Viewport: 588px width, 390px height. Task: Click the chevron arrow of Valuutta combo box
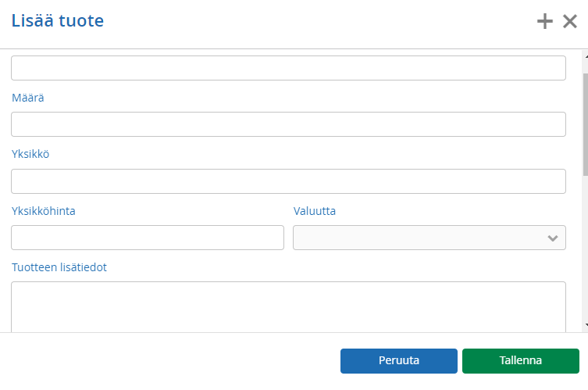point(552,238)
